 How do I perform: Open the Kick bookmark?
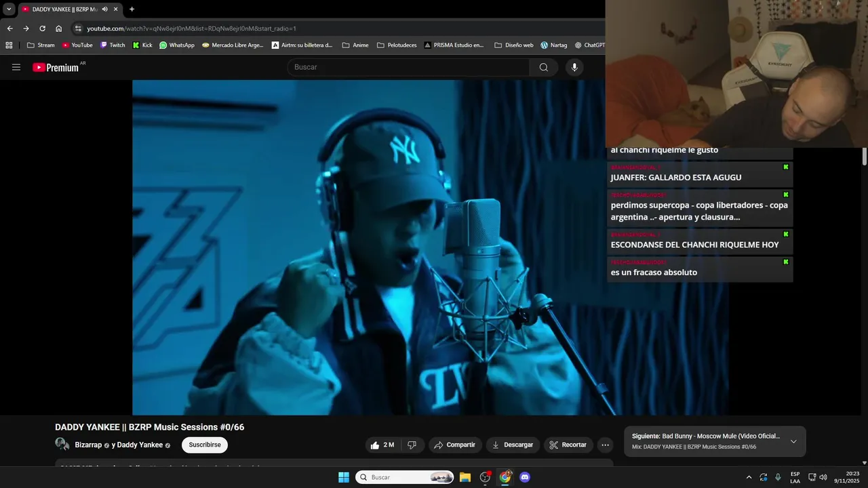[142, 45]
